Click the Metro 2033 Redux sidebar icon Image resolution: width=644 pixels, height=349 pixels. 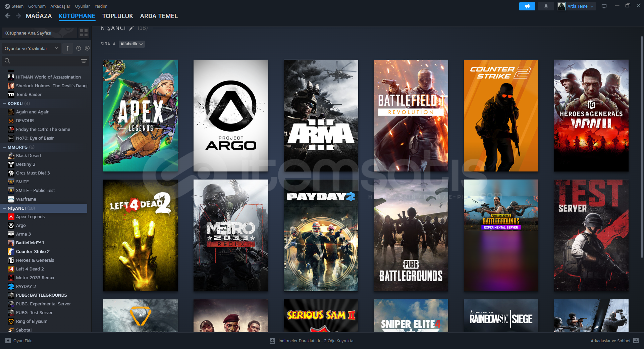[11, 278]
